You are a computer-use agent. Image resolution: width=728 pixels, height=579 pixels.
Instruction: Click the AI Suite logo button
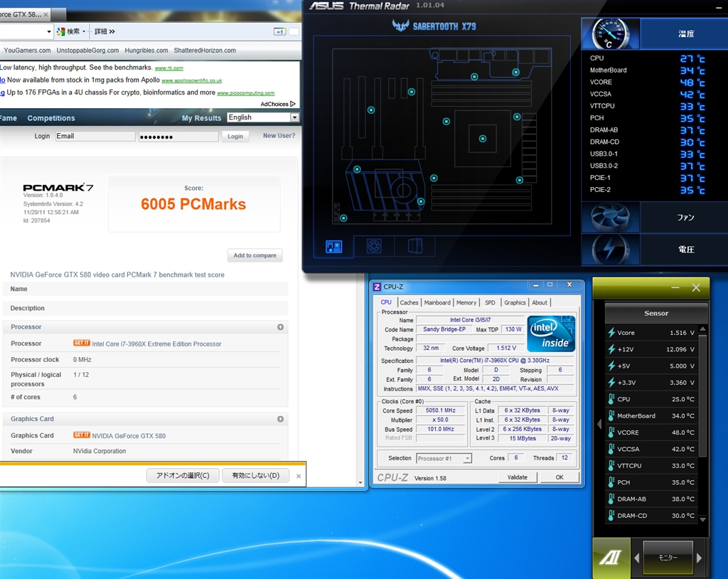(x=611, y=558)
